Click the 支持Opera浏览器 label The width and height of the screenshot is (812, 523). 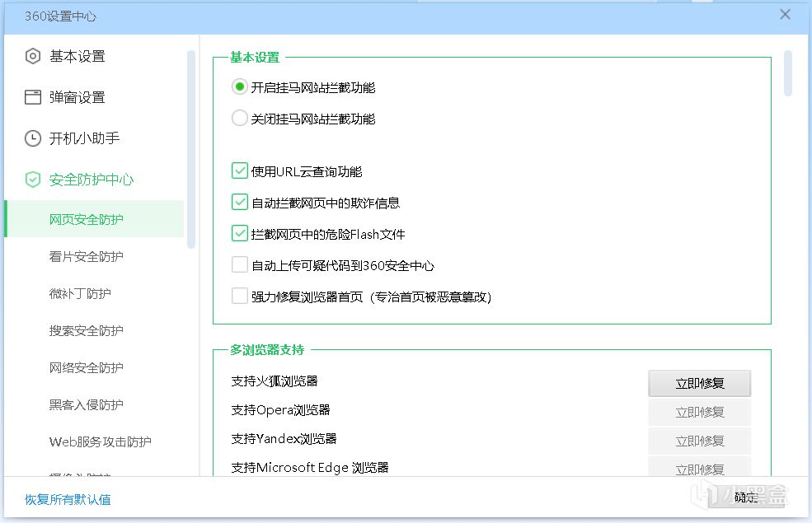click(280, 410)
